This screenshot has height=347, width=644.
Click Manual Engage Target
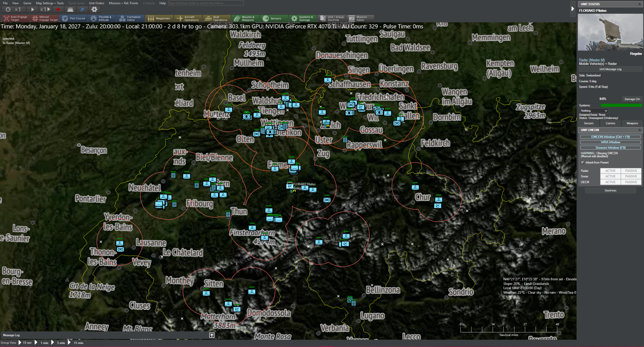45,18
